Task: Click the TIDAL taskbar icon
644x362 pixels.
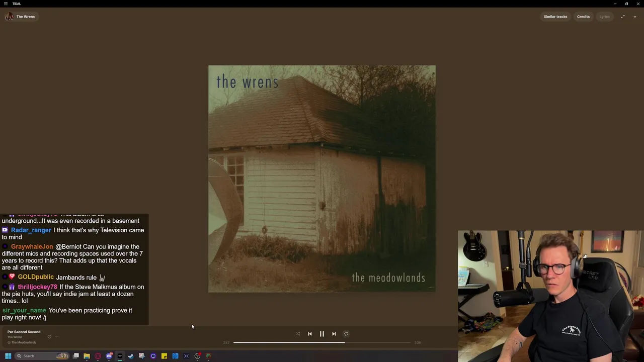Action: [120, 356]
